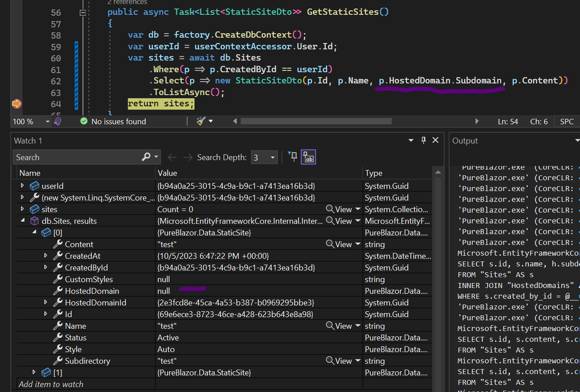Click the blue icon beside the [1] item
580x392 pixels.
coord(46,372)
